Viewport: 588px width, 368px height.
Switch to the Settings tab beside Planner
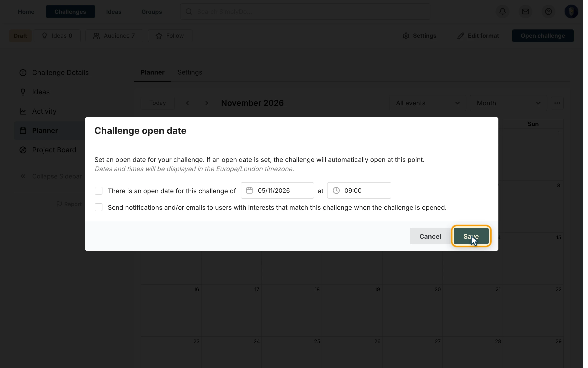tap(190, 72)
